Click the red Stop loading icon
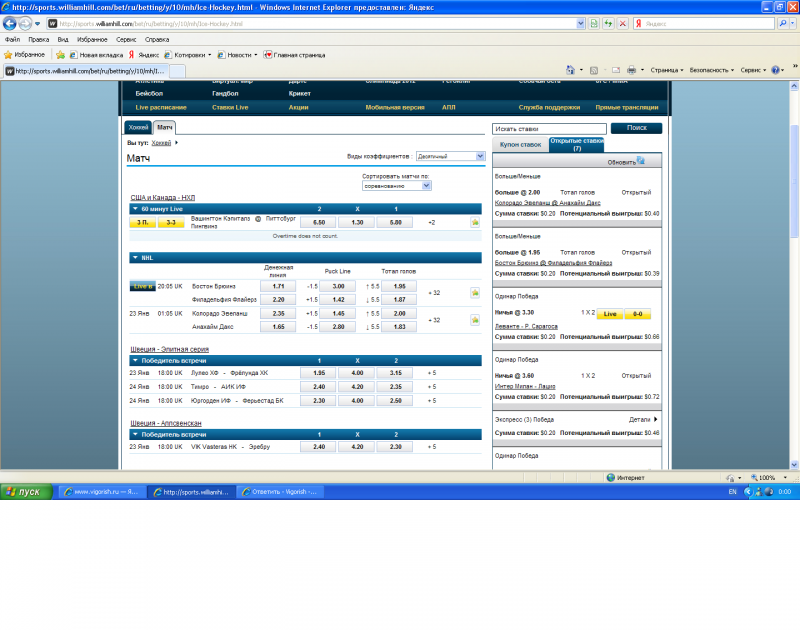This screenshot has height=630, width=800. pos(622,23)
